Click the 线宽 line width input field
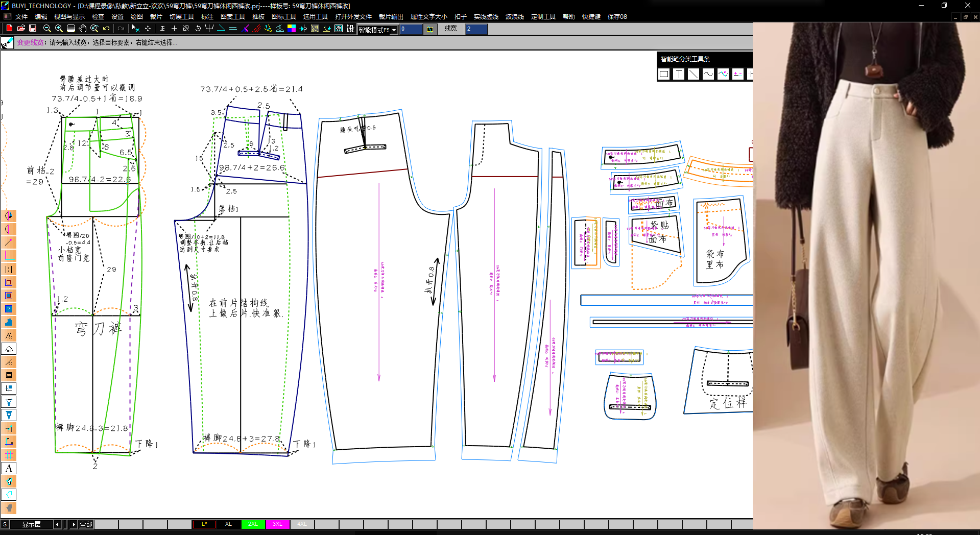 [476, 29]
